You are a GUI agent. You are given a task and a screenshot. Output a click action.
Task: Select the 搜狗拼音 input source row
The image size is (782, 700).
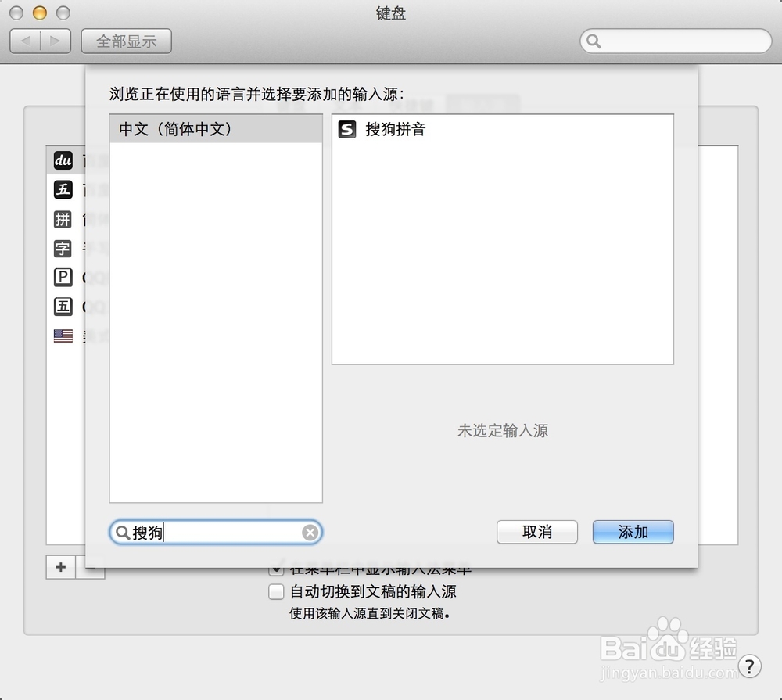click(x=503, y=129)
